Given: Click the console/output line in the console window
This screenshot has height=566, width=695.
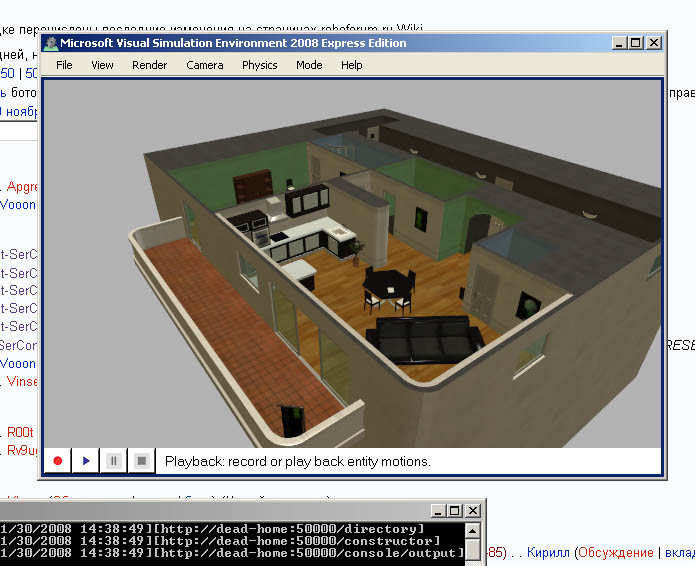Looking at the screenshot, I should 232,553.
